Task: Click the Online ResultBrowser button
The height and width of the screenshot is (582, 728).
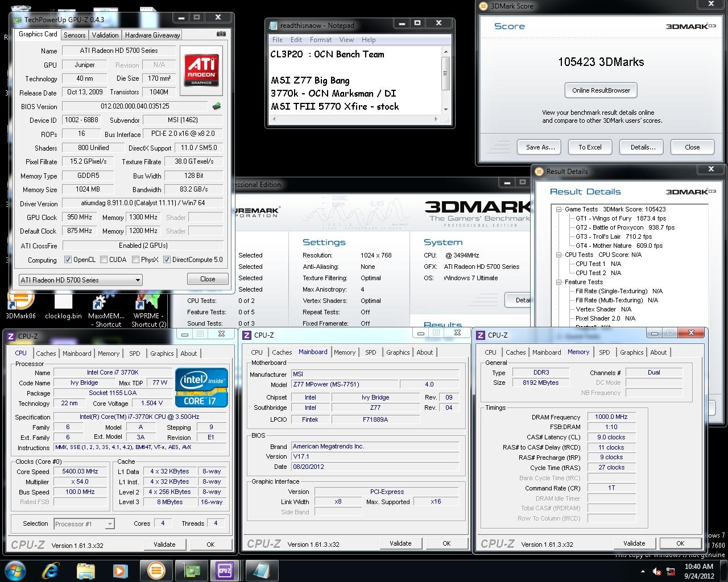Action: tap(601, 90)
